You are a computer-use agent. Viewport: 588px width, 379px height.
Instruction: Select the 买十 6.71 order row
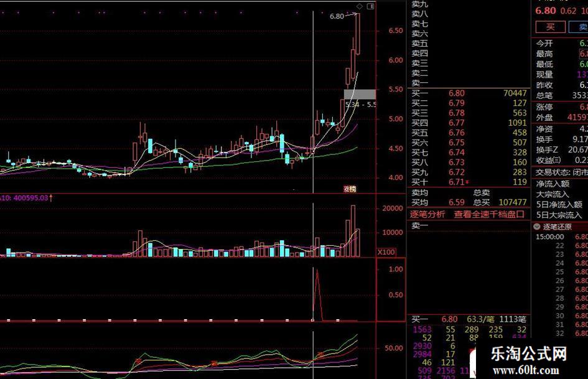(469, 182)
